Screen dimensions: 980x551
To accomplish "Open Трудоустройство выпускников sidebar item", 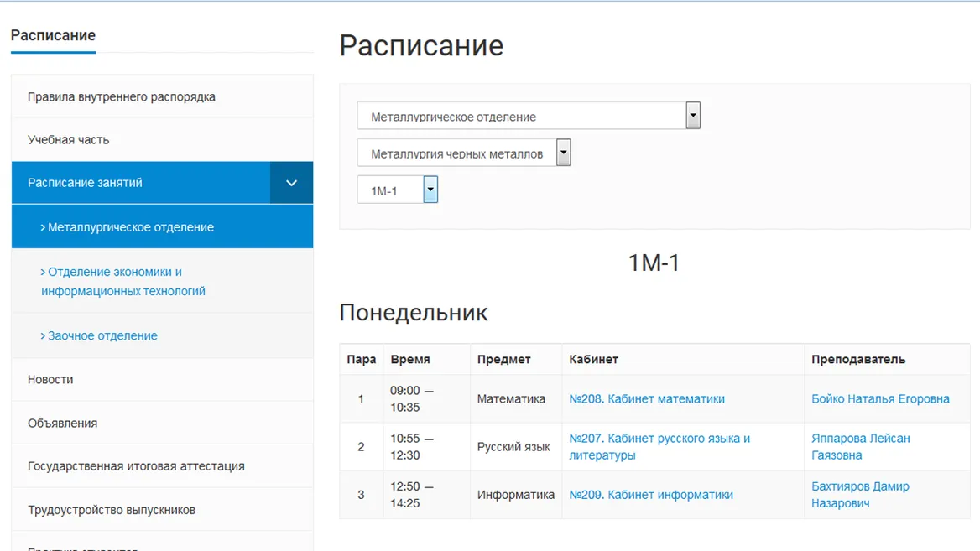I will (x=163, y=510).
